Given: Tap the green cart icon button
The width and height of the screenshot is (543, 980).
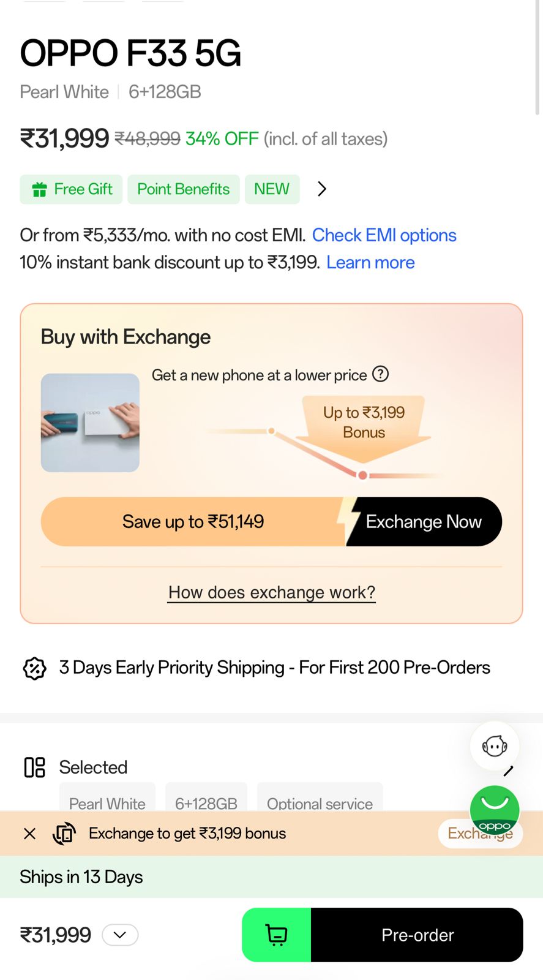Looking at the screenshot, I should pos(277,935).
